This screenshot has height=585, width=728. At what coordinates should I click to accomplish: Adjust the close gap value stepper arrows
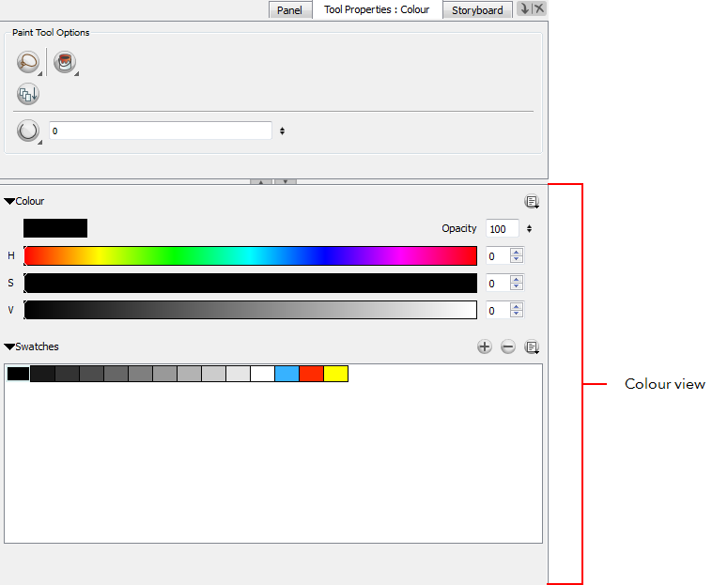(283, 131)
